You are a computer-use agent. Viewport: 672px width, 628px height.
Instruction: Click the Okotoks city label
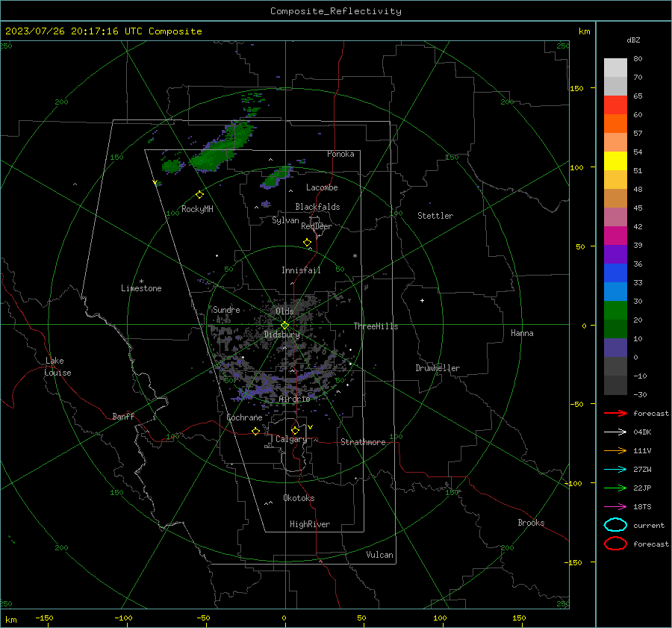coord(299,498)
